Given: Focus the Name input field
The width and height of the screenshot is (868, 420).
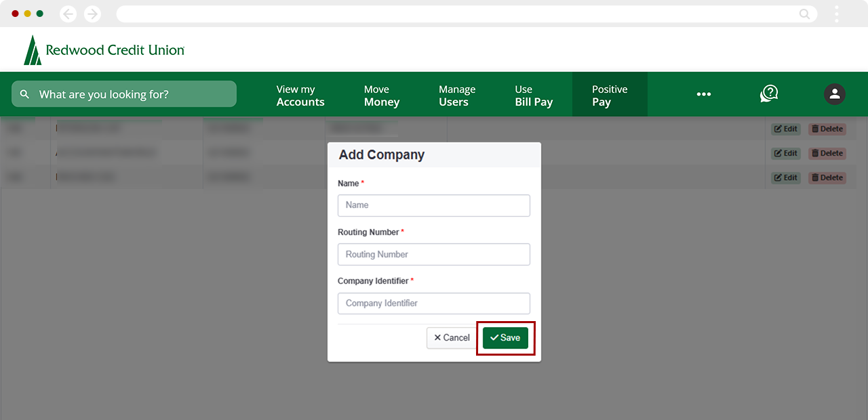Looking at the screenshot, I should [x=434, y=205].
